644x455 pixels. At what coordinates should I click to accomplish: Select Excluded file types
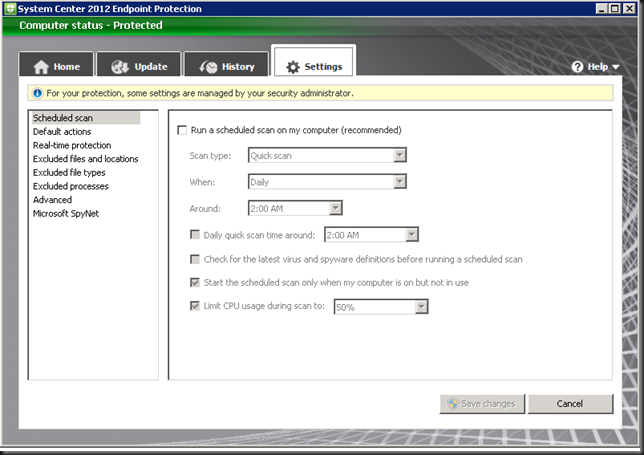pyautogui.click(x=69, y=172)
